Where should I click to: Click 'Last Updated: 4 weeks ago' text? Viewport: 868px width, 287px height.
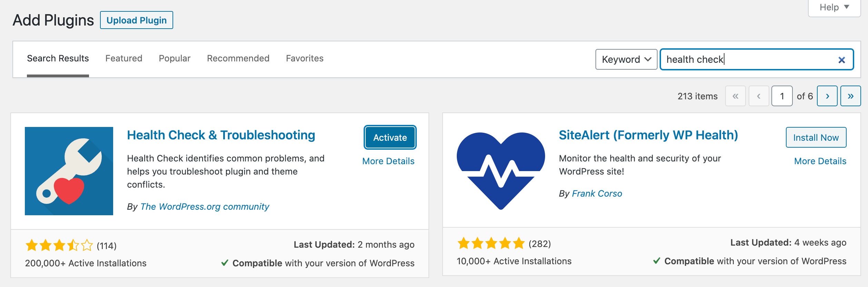[x=788, y=243]
